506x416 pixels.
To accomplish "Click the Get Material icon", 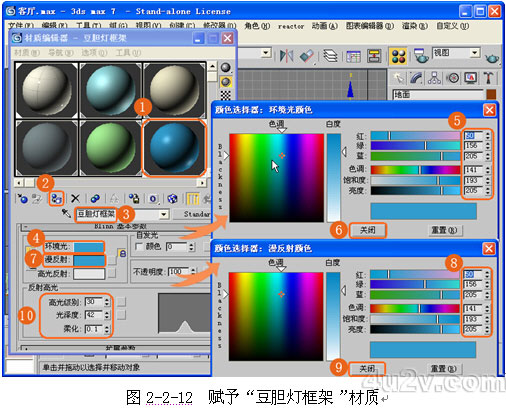I will (x=22, y=199).
